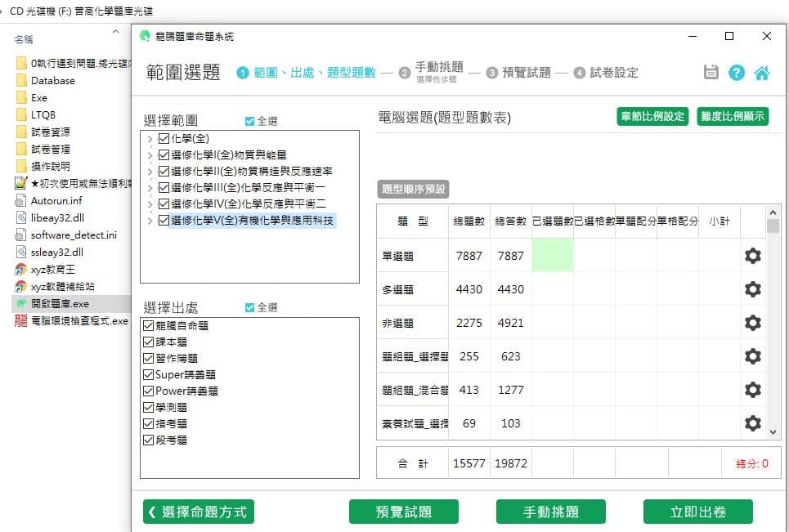The image size is (789, 532).
Task: Open the help question mark icon
Action: point(736,73)
